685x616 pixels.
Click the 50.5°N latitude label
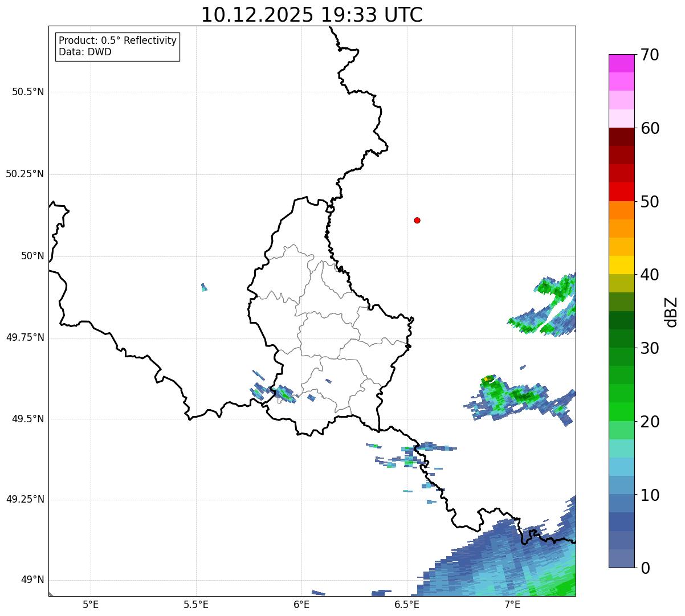tap(28, 92)
